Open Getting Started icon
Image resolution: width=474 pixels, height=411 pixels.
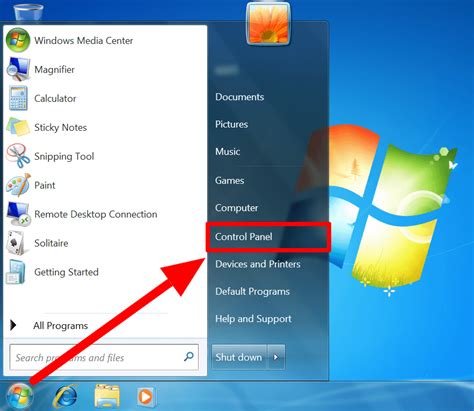(16, 272)
